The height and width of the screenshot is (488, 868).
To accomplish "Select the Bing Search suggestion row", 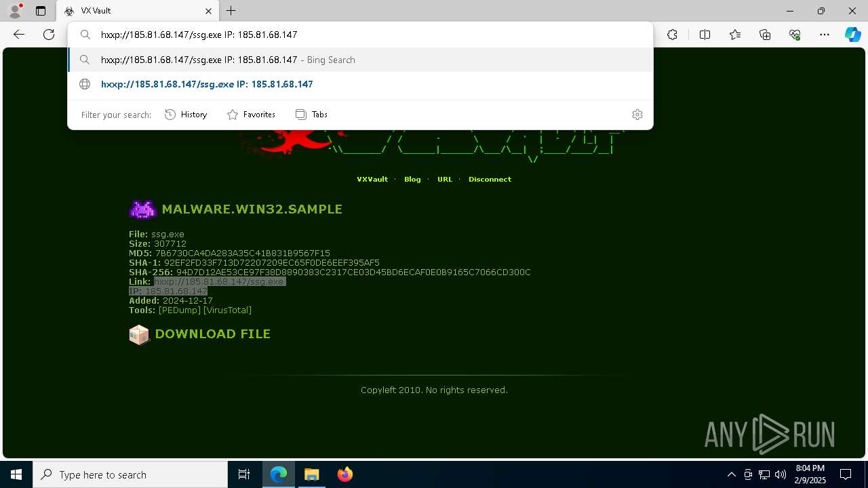I will coord(360,60).
